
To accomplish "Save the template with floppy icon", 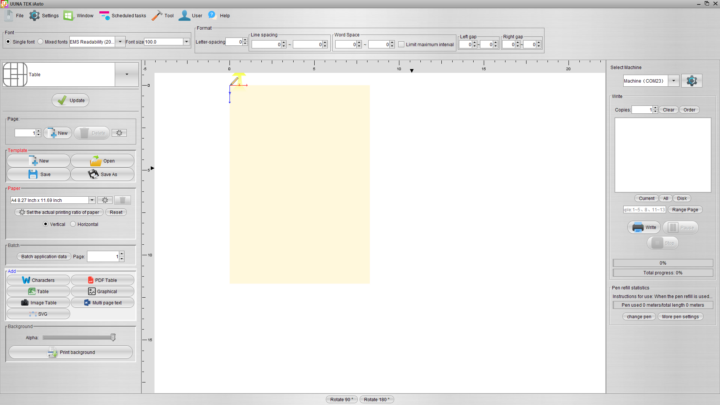I will click(x=39, y=174).
